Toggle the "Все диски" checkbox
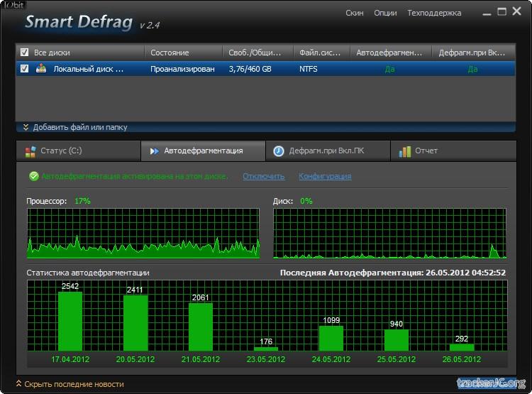Viewport: 532px width, 394px height. 25,53
